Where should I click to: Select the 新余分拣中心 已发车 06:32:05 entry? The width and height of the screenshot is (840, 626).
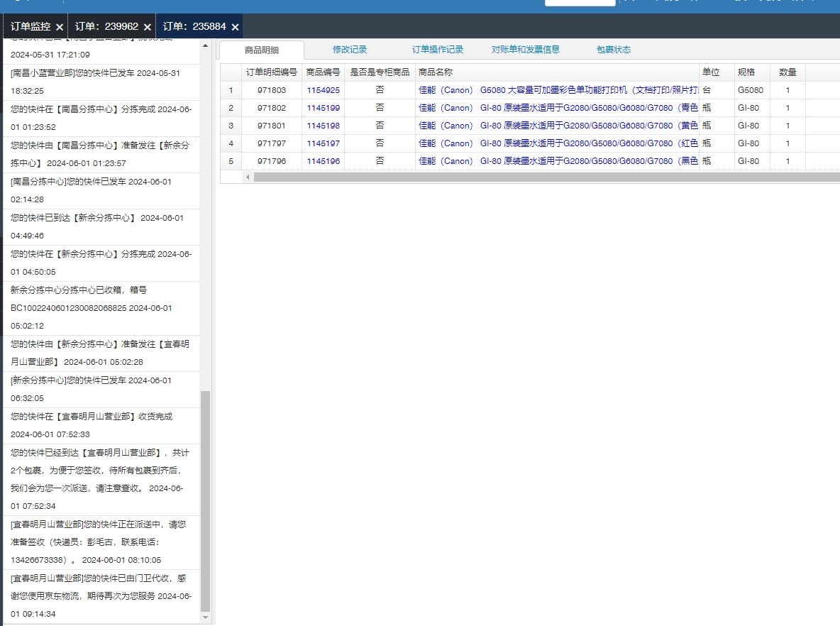(x=101, y=389)
